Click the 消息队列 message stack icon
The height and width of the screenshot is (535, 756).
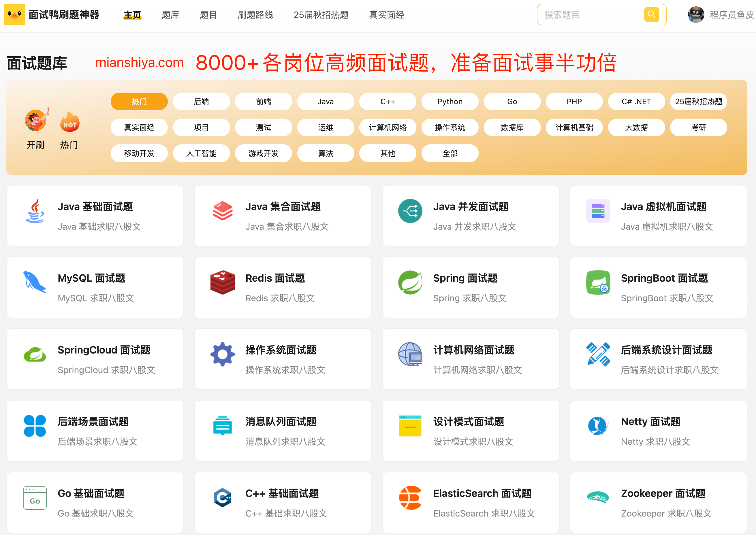[x=223, y=426]
